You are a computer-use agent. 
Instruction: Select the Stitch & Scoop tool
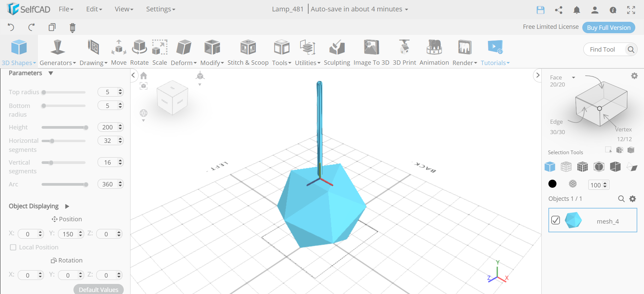[x=248, y=52]
